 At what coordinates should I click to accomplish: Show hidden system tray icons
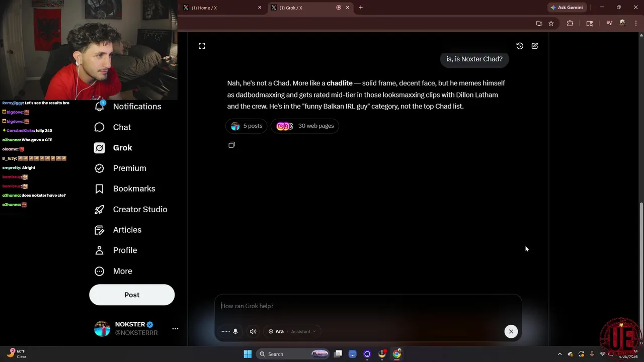tap(559, 354)
